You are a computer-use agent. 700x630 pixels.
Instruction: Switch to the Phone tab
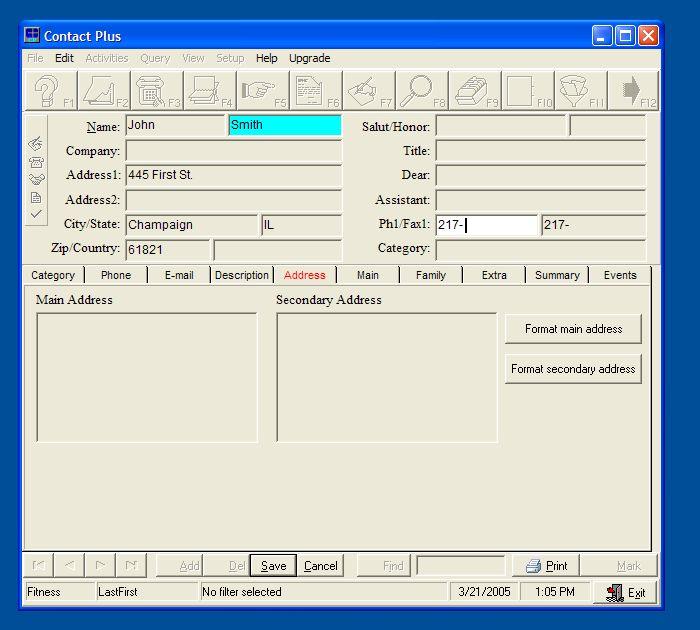pyautogui.click(x=116, y=275)
